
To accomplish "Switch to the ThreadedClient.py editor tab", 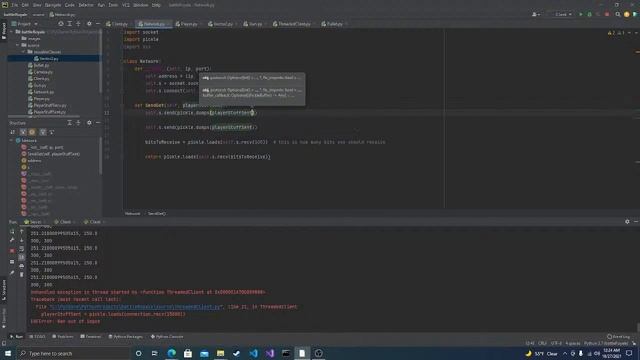I will pyautogui.click(x=294, y=24).
